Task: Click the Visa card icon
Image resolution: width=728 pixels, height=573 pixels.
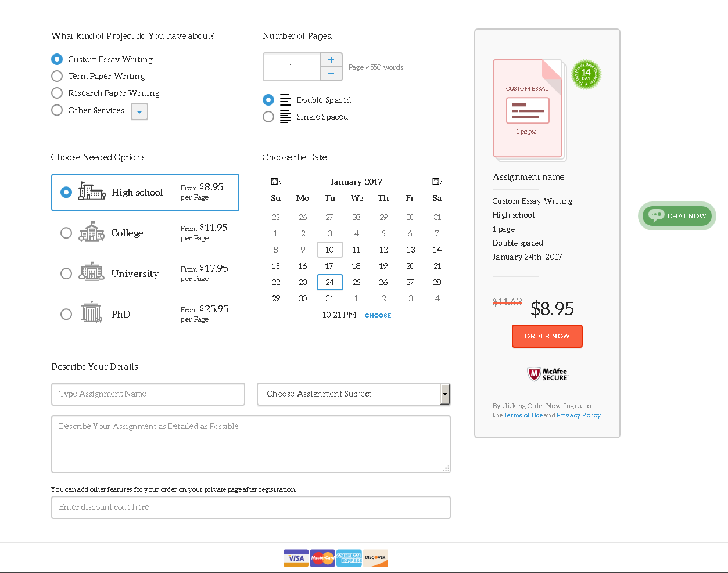Action: click(296, 558)
